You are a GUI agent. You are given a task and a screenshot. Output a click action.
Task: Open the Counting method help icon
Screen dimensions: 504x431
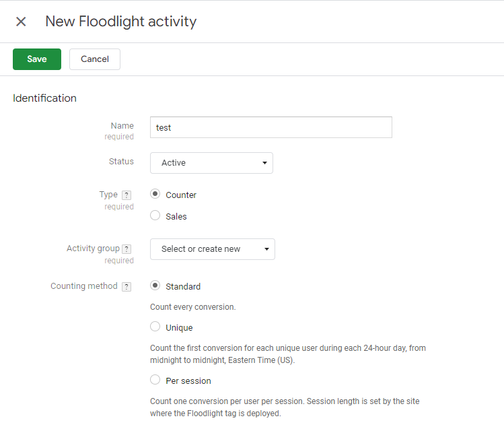point(127,287)
